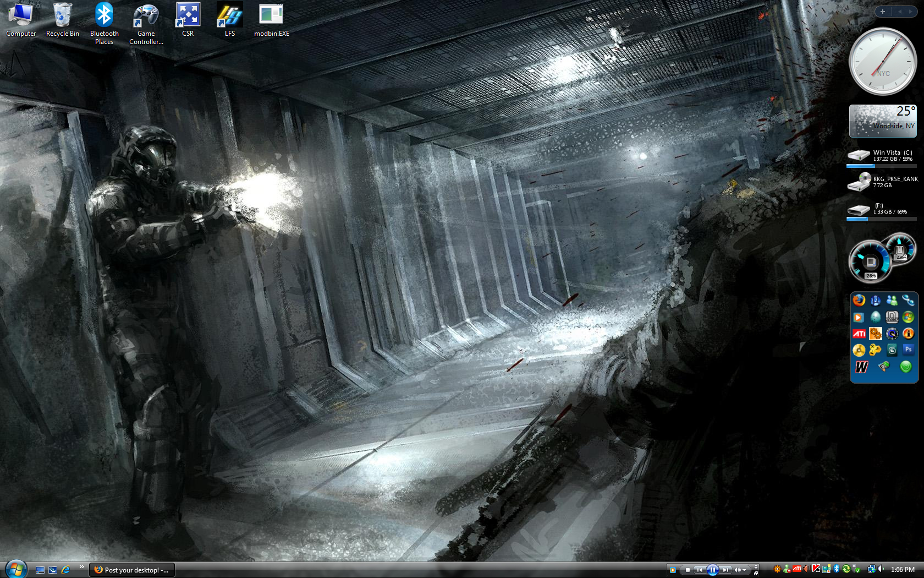Click the Show Desktop quick launch icon
The width and height of the screenshot is (924, 578).
40,570
